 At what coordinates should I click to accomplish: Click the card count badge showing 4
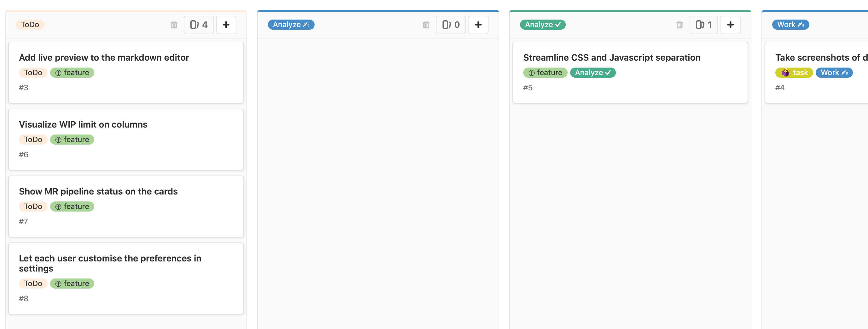199,24
